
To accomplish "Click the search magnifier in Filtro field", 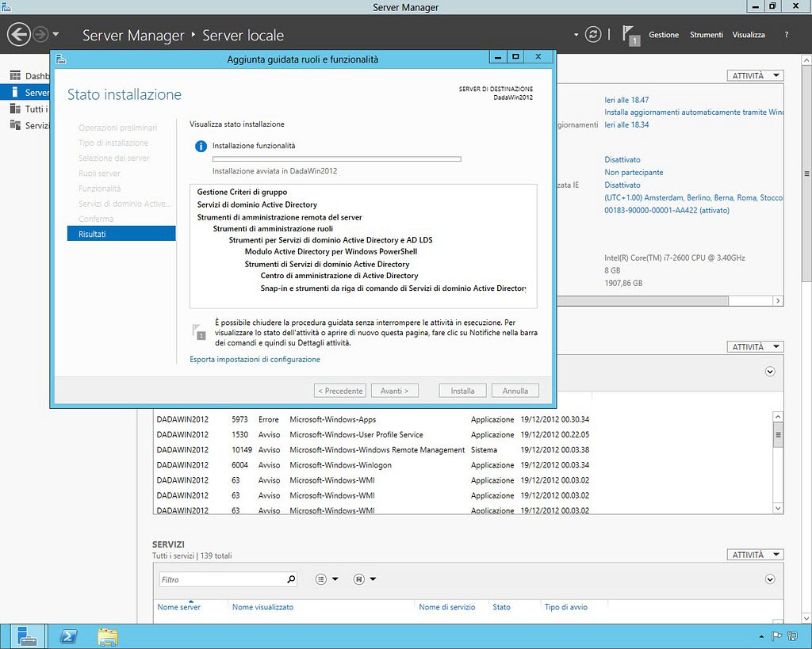I will pyautogui.click(x=291, y=579).
